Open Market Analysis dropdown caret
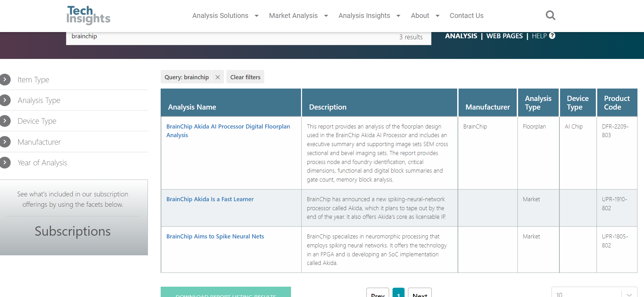644x297 pixels. tap(326, 16)
